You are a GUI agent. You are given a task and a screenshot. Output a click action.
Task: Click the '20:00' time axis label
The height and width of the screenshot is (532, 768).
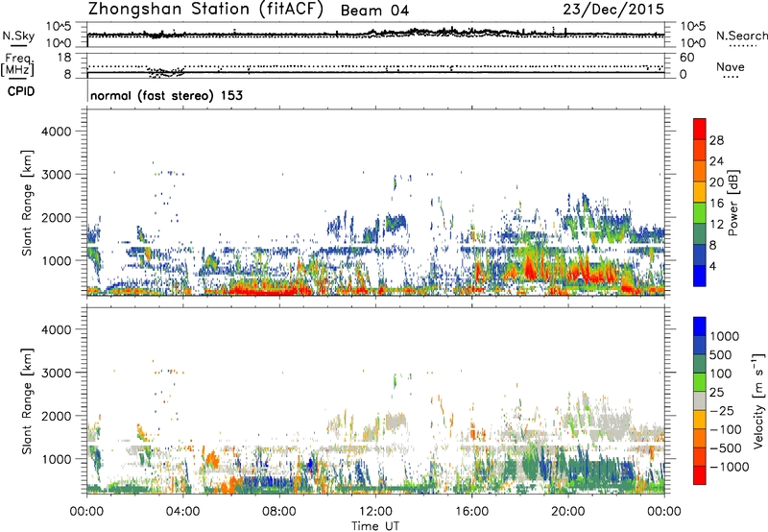coord(567,512)
